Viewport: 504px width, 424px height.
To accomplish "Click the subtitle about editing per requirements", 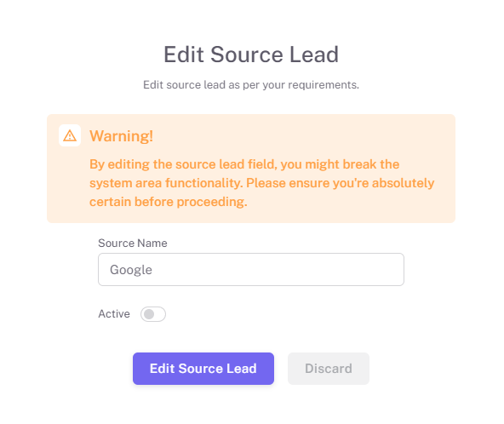I will coord(251,85).
